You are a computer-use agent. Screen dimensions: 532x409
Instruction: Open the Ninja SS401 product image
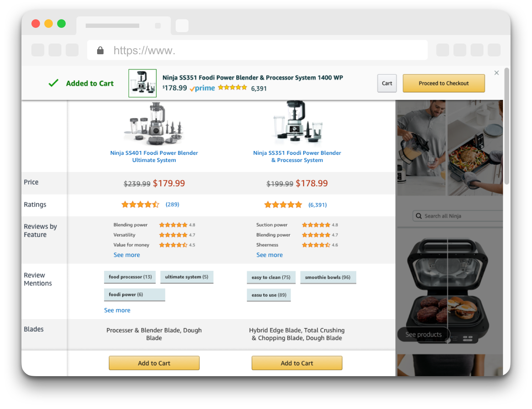point(154,124)
